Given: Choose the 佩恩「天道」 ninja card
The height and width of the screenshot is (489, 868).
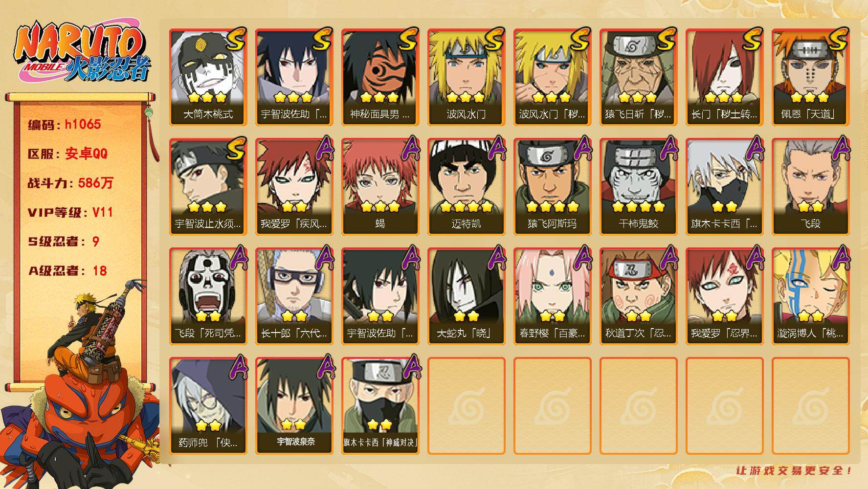Looking at the screenshot, I should click(x=810, y=77).
